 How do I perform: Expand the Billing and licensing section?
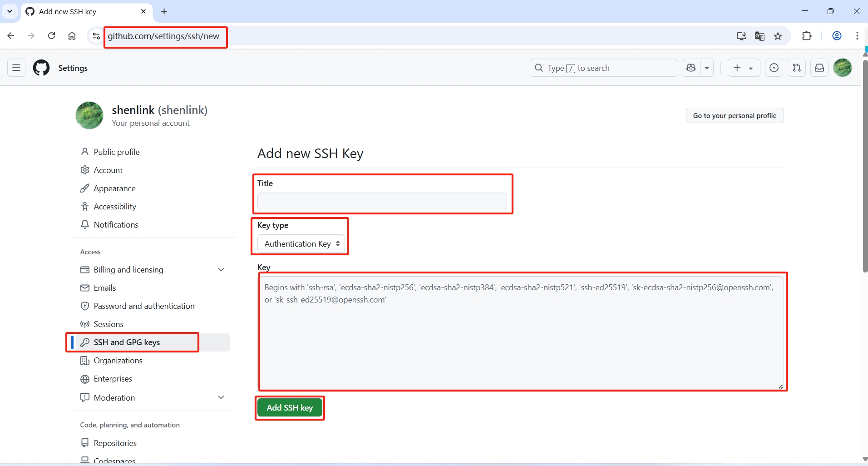221,270
